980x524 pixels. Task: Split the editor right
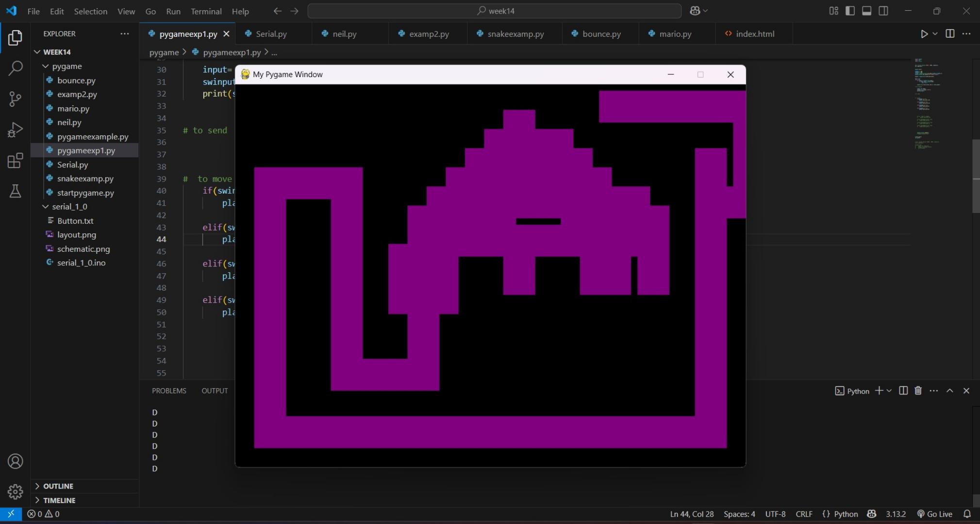click(950, 33)
